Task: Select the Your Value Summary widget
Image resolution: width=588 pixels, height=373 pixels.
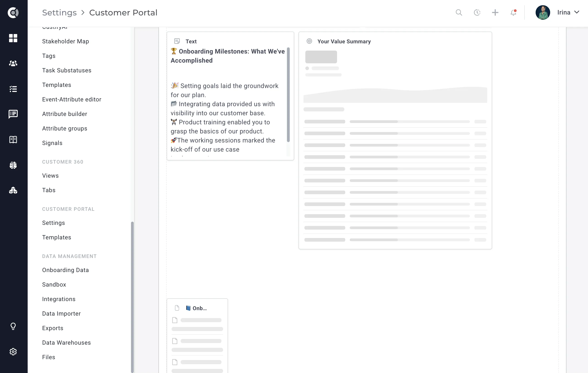Action: click(395, 140)
